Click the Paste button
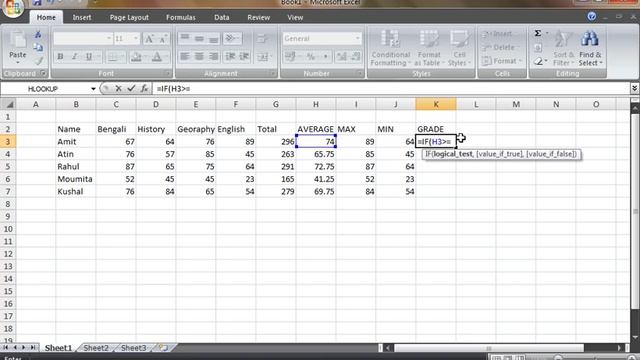The height and width of the screenshot is (360, 640). (x=18, y=47)
